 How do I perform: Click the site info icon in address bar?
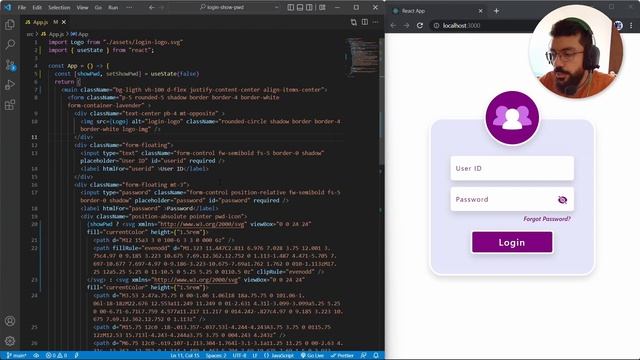click(x=436, y=25)
